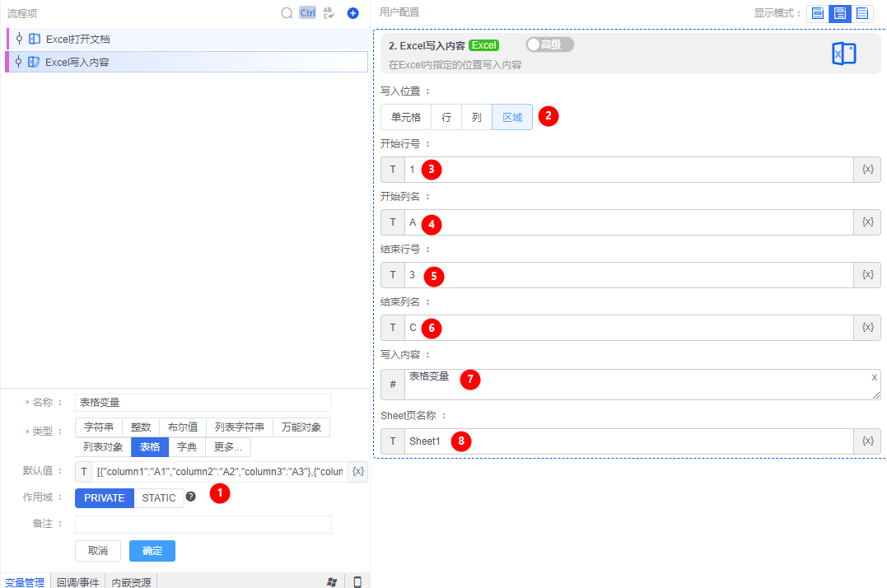Viewport: 887px width, 588px height.
Task: Choose 单元格 as write position
Action: point(406,118)
